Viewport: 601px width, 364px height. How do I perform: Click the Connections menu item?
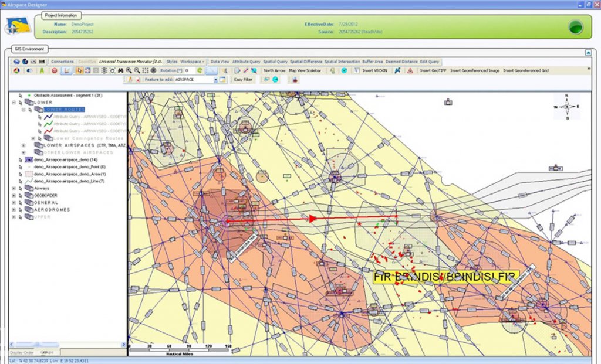[x=62, y=61]
